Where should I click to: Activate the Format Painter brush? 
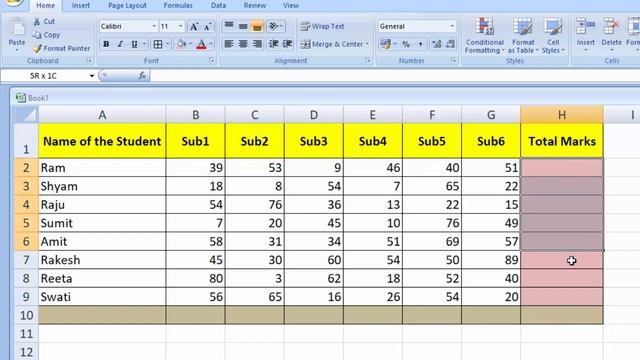coord(37,48)
